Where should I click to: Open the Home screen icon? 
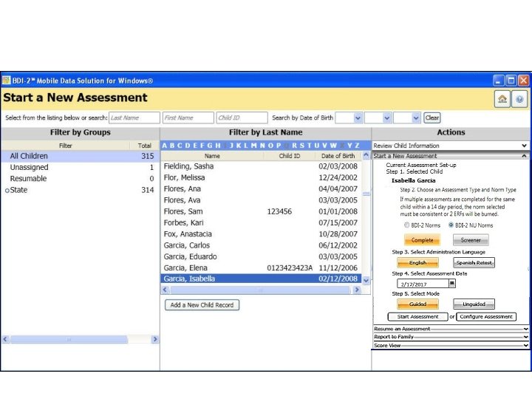[502, 99]
